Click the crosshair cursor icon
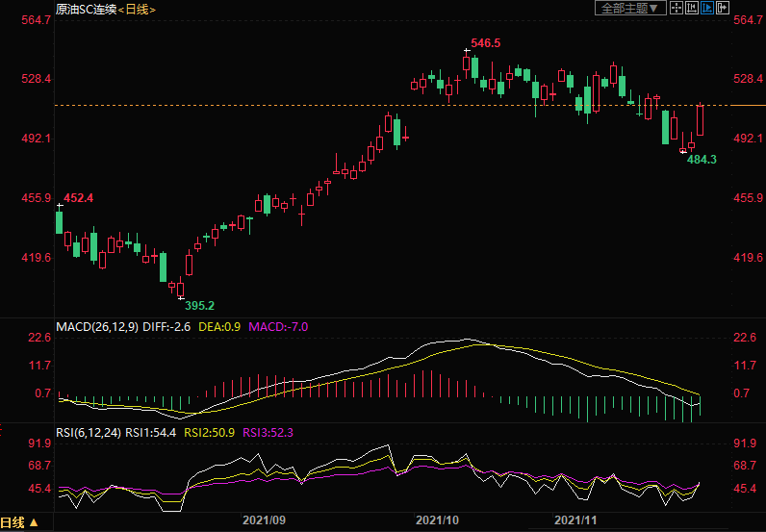 pos(677,9)
